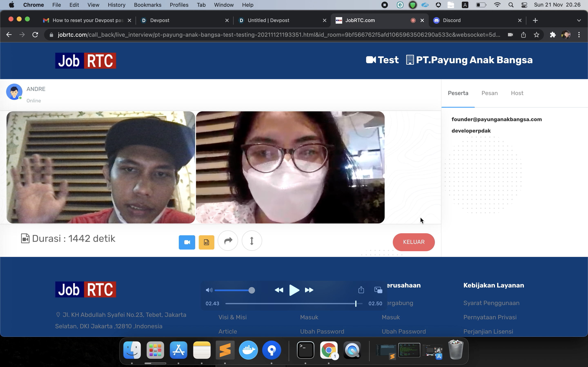
Task: Bookmark this page with star icon
Action: (x=537, y=35)
